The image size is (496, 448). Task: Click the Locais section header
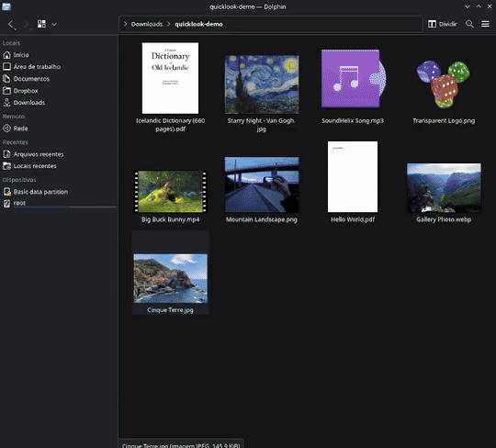11,43
